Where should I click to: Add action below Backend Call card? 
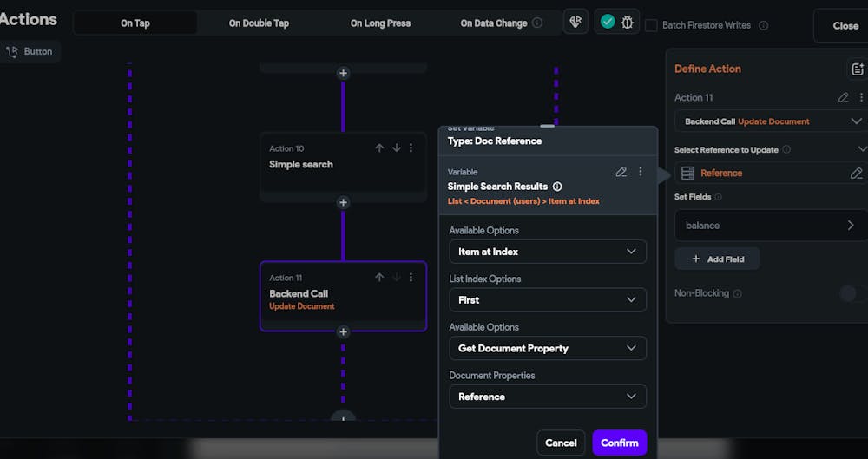click(343, 331)
